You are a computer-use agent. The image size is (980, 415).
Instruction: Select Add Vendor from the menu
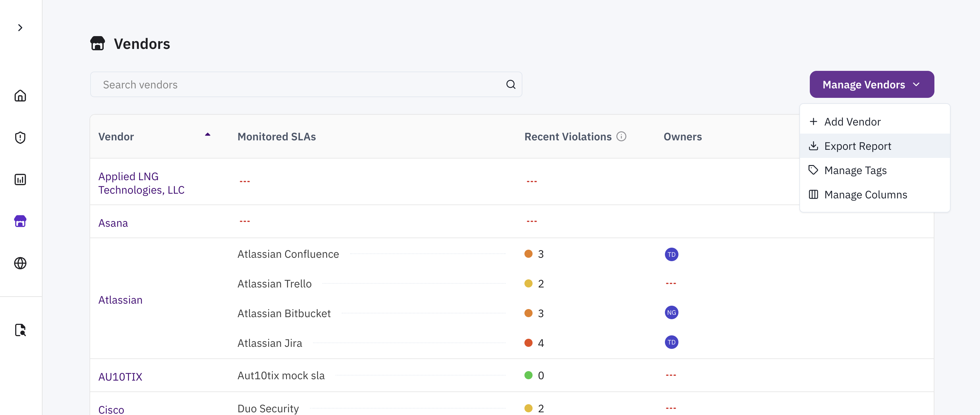pyautogui.click(x=852, y=121)
